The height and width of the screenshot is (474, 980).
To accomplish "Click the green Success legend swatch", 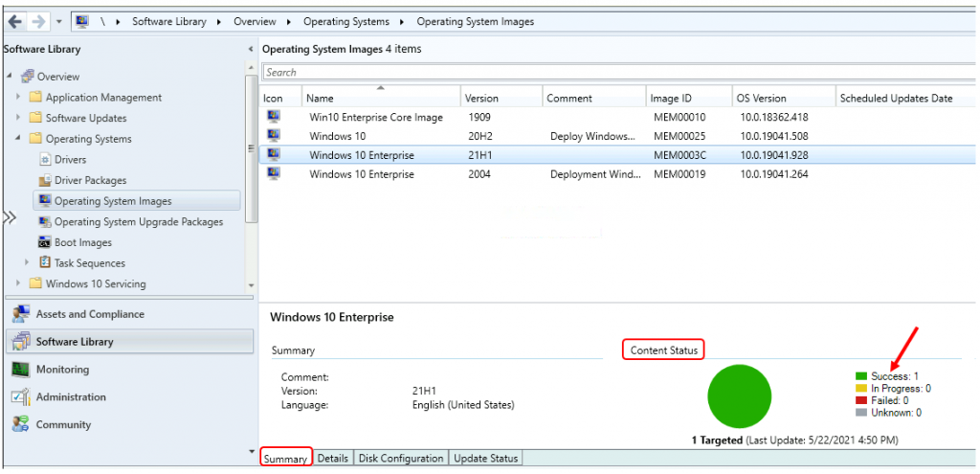I will [x=861, y=376].
